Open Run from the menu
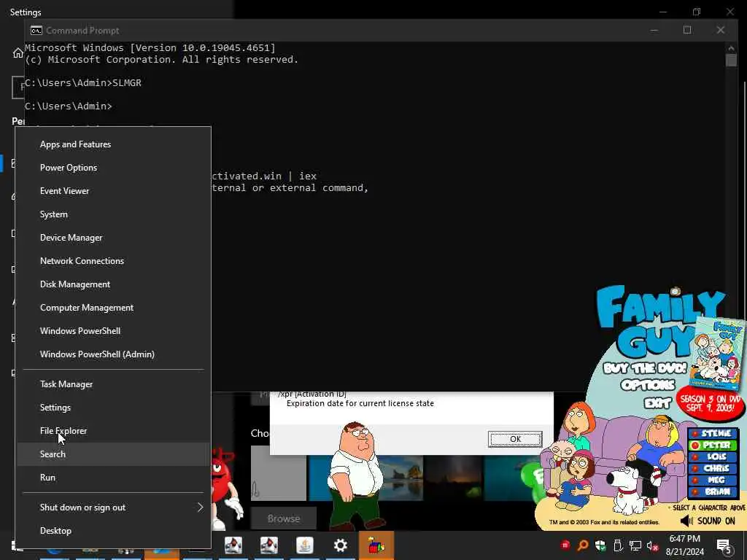The image size is (747, 560). click(113, 478)
